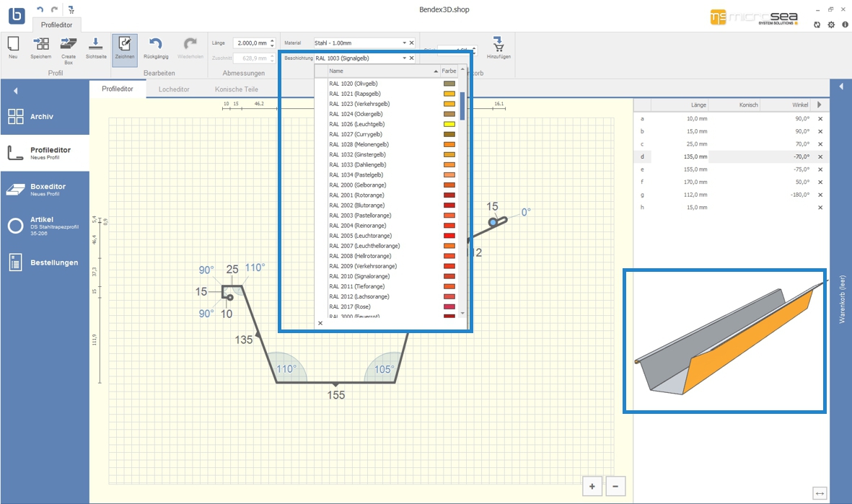Click the coating list scrollbar thumb
Image resolution: width=852 pixels, height=504 pixels.
[462, 106]
